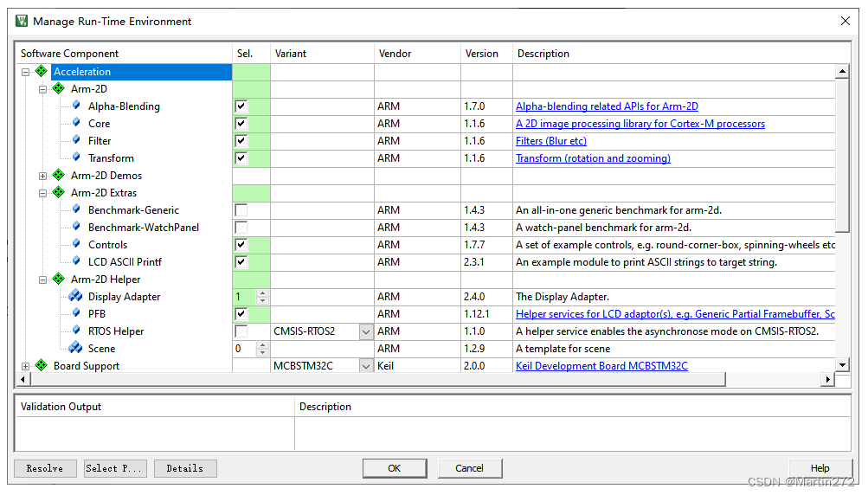Click the vertical scrollbar down arrow
The height and width of the screenshot is (495, 868).
click(842, 365)
